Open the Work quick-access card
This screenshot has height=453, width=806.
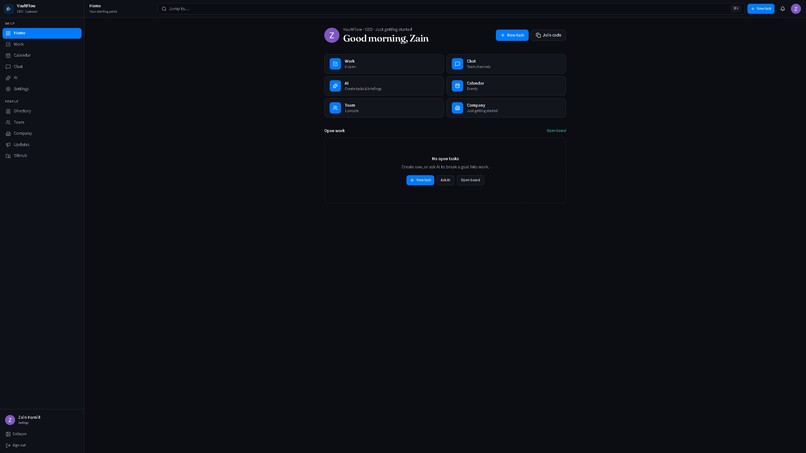point(384,64)
